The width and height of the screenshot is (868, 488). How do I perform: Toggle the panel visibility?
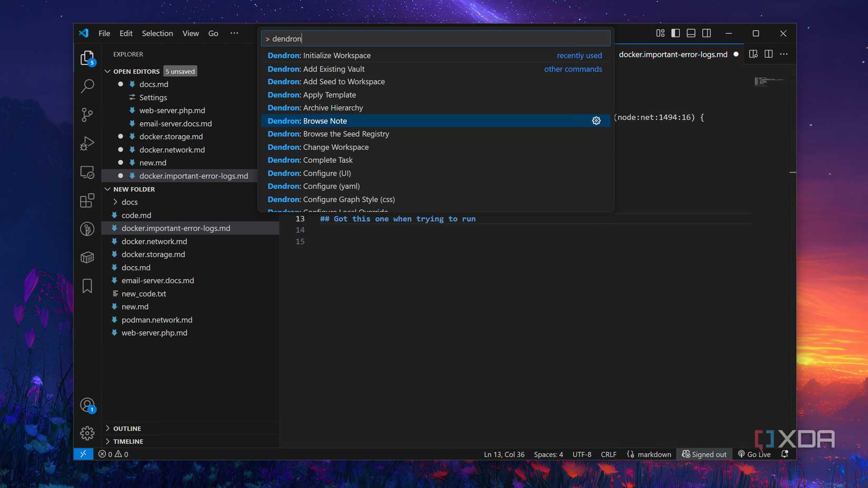click(x=691, y=33)
